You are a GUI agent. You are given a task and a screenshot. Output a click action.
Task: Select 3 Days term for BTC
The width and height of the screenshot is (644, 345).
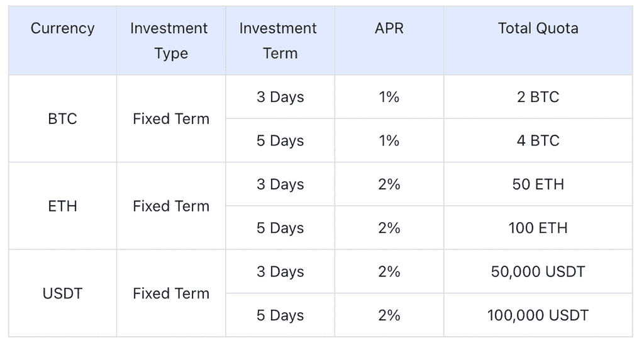click(x=279, y=98)
